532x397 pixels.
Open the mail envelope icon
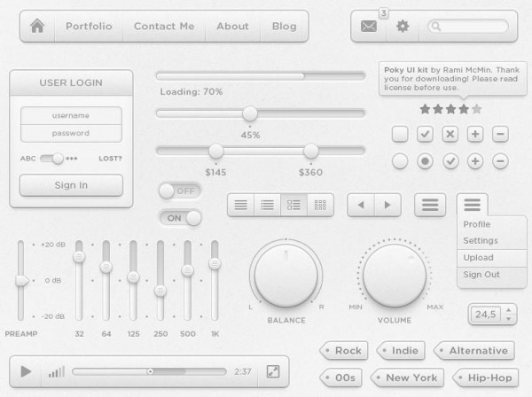369,26
